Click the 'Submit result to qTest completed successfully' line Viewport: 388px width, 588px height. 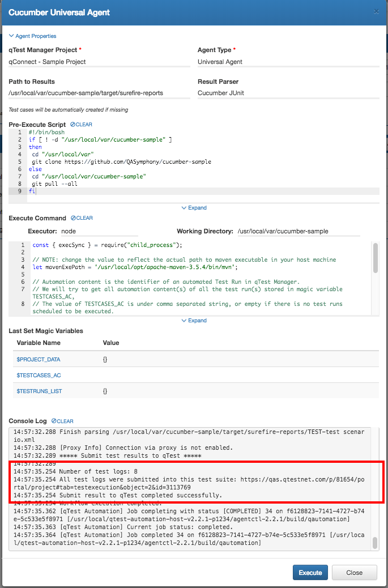click(118, 495)
